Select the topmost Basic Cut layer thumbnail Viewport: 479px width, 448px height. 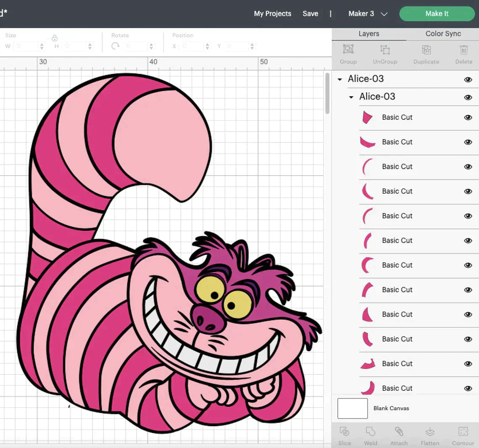(367, 117)
